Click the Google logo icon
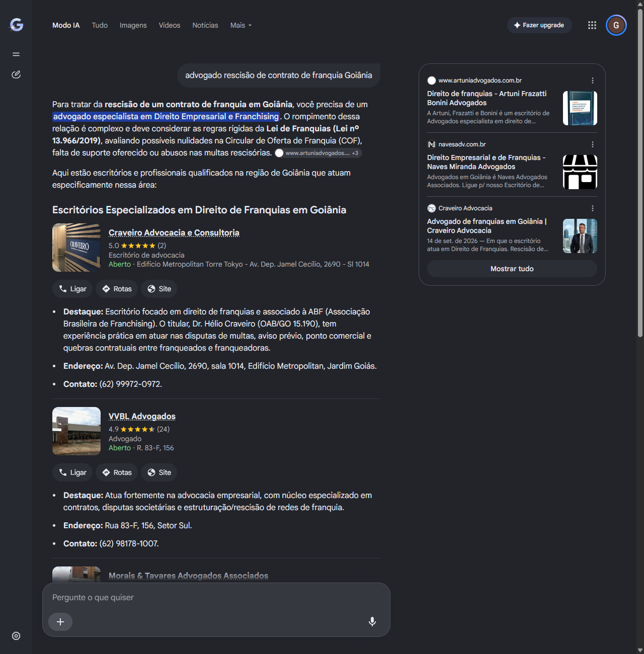Screen dimensions: 644x654 point(17,25)
